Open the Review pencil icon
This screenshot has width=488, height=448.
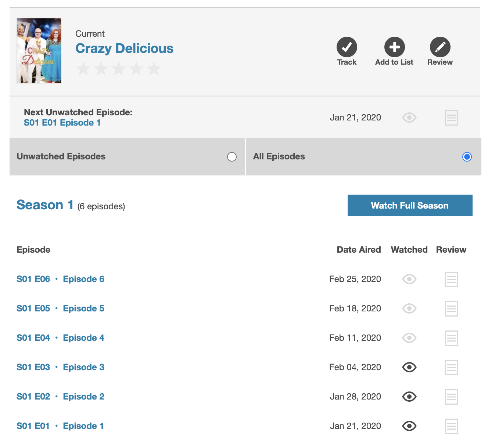click(440, 47)
